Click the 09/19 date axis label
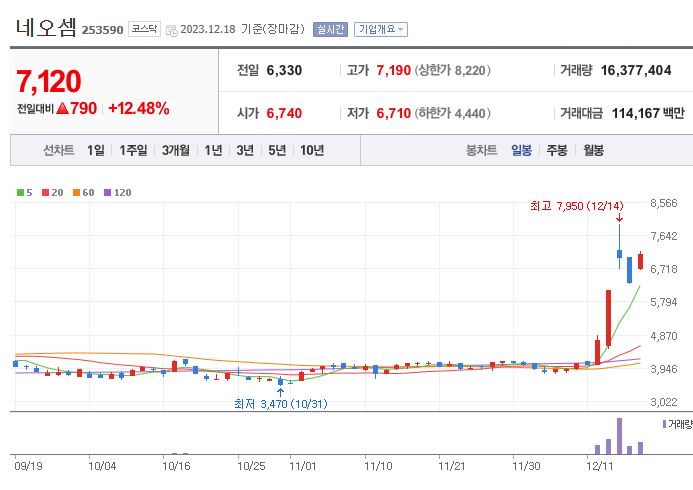 click(28, 466)
